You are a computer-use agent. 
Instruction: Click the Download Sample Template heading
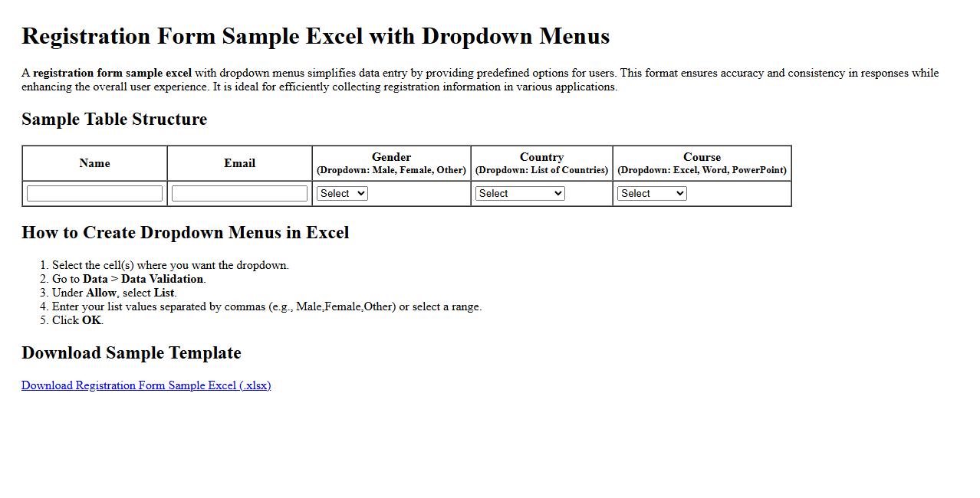131,353
